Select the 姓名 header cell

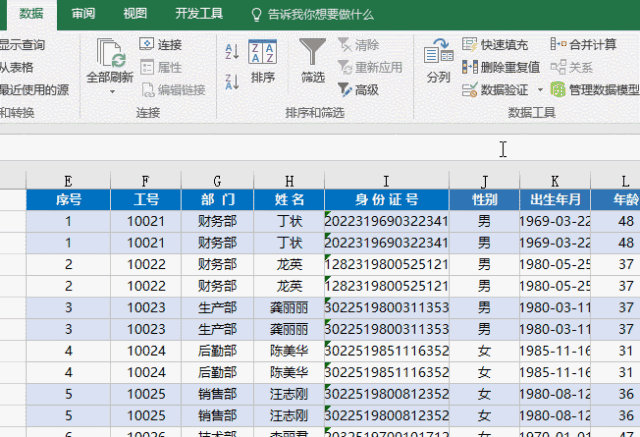pos(289,199)
